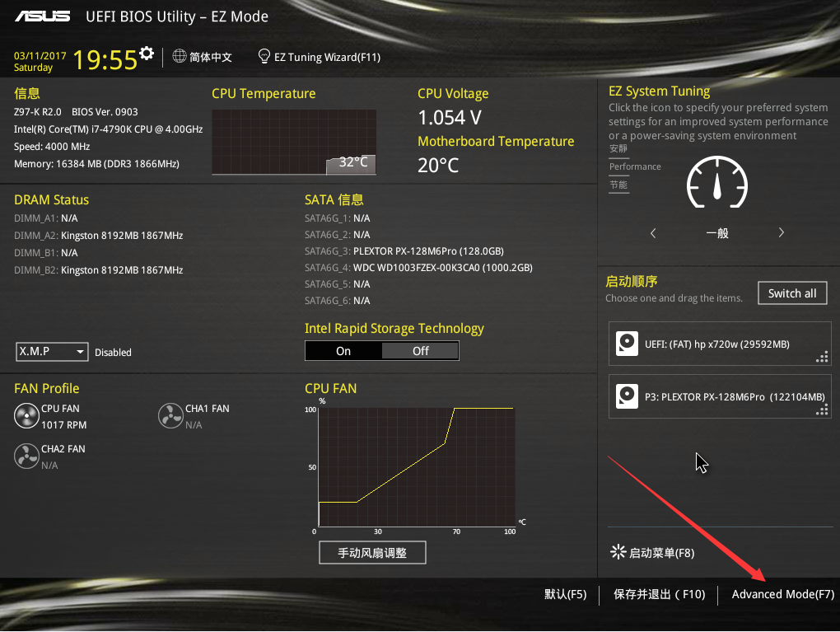The width and height of the screenshot is (840, 632).
Task: Click the DIMM_A1 N/A entry
Action: [45, 218]
